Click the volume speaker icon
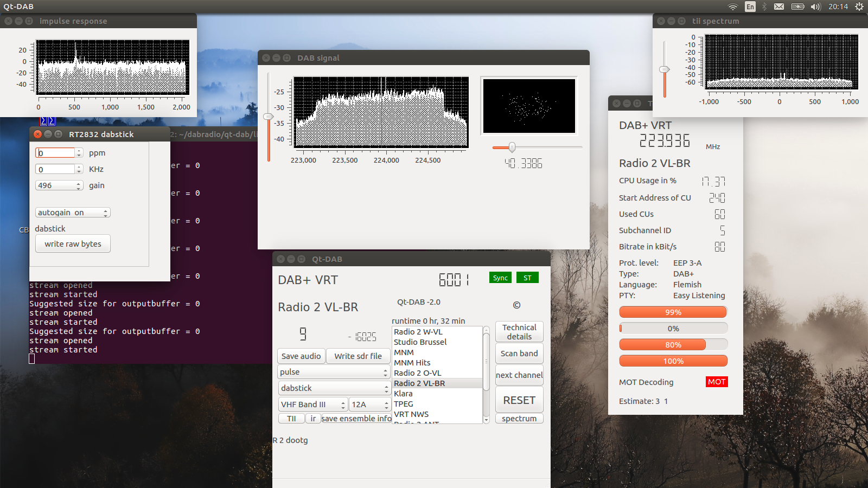Screen dimensions: 868x488 click(x=815, y=7)
